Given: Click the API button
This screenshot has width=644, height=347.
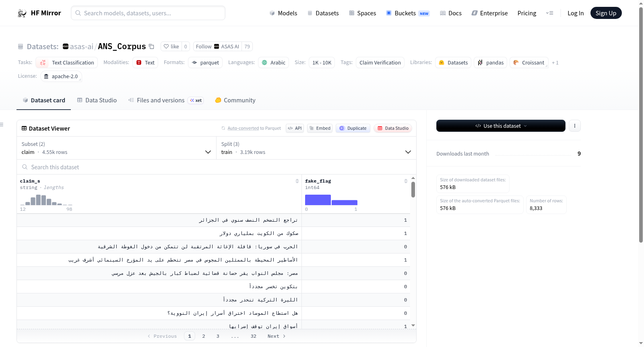Looking at the screenshot, I should (295, 128).
